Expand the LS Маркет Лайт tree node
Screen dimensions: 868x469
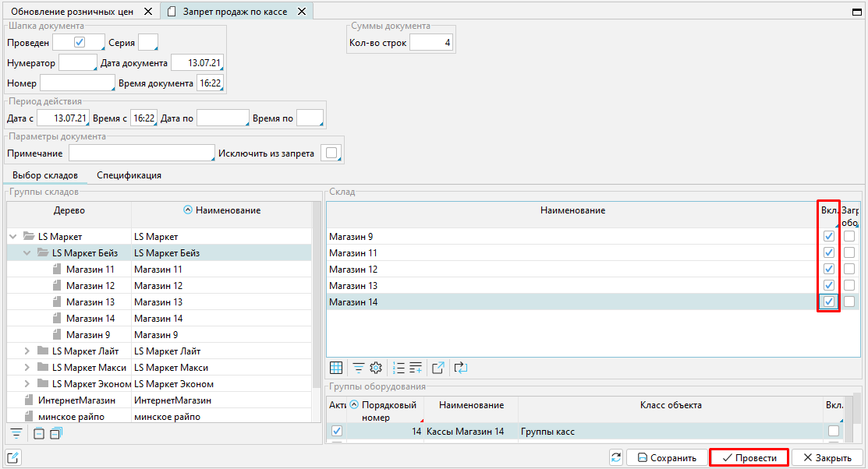pyautogui.click(x=27, y=351)
